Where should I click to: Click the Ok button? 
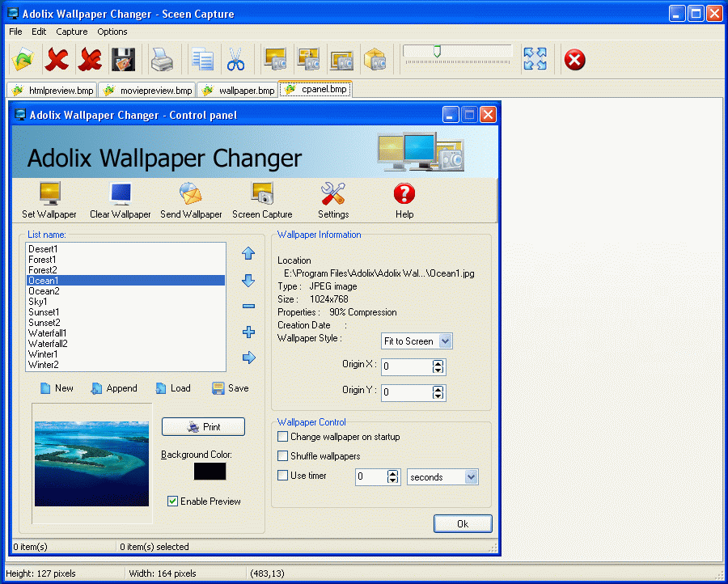(x=463, y=523)
